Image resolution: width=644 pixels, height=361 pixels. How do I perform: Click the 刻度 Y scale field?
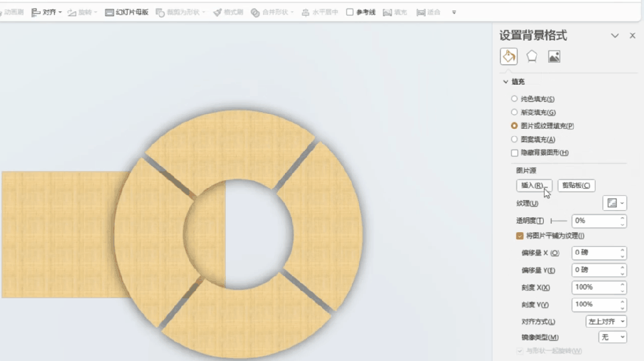pyautogui.click(x=595, y=305)
